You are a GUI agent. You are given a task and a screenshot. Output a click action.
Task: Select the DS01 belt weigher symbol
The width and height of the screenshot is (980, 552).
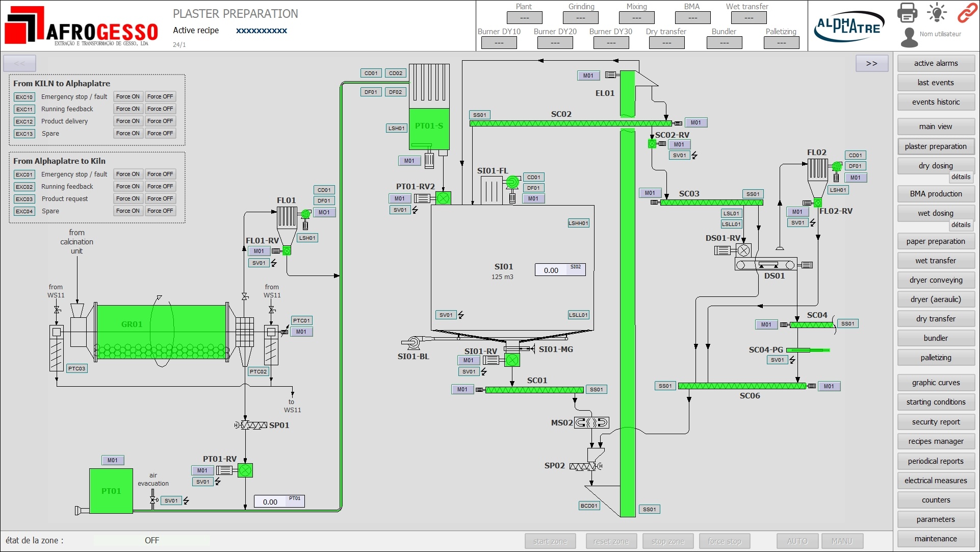pyautogui.click(x=766, y=264)
